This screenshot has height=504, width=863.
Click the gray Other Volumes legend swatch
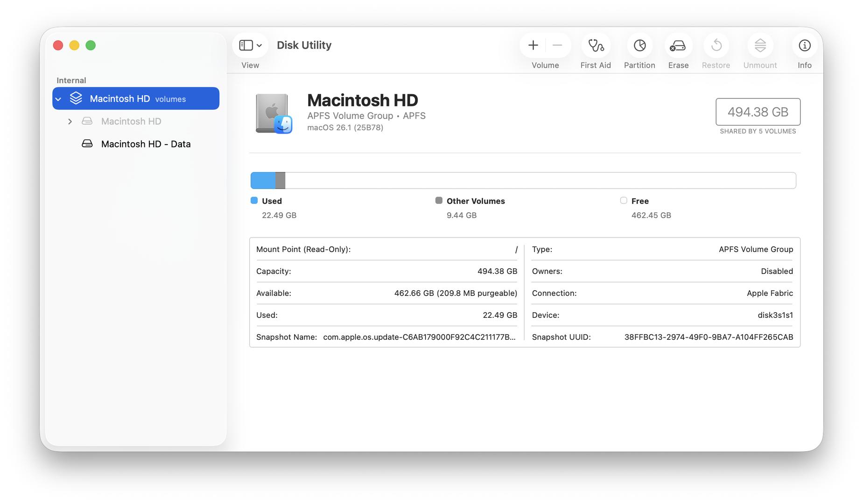pos(439,201)
